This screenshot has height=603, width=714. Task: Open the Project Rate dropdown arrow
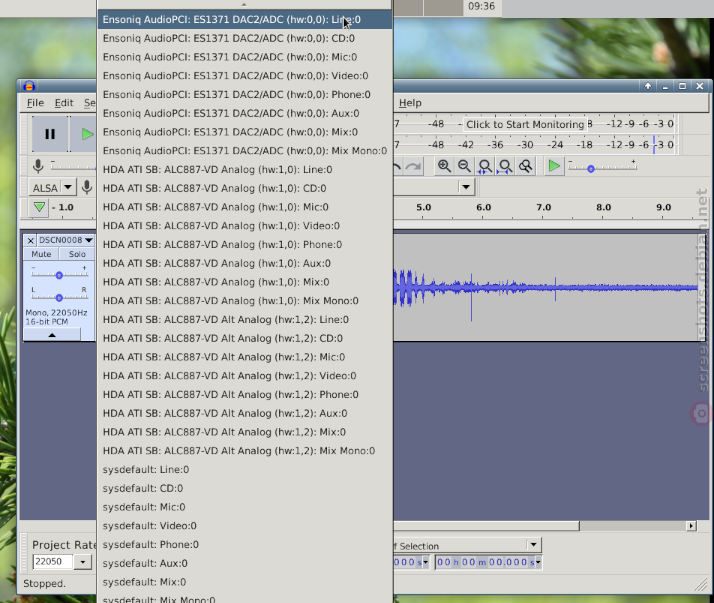pos(83,562)
